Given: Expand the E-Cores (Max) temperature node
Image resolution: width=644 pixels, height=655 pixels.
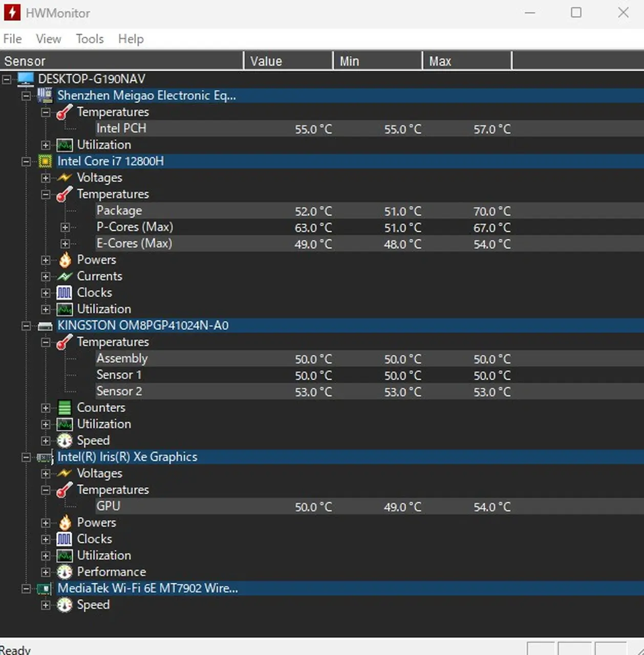Looking at the screenshot, I should (65, 244).
